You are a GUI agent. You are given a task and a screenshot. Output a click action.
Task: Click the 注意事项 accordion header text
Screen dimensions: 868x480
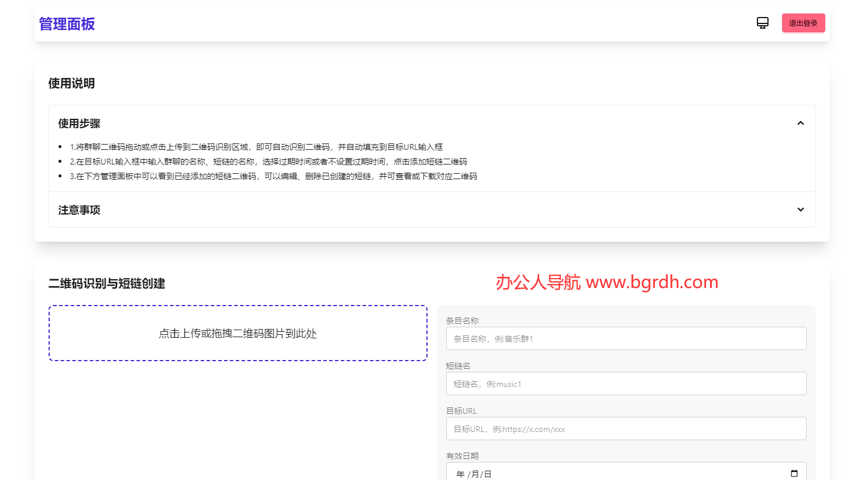coord(79,210)
